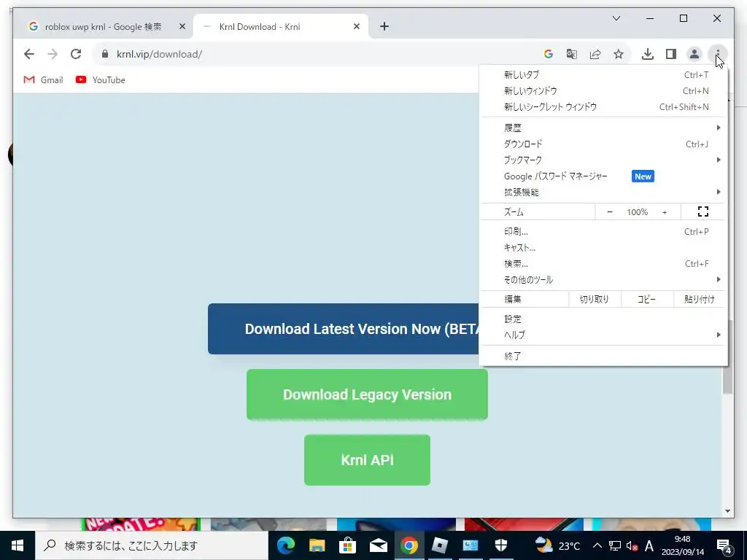This screenshot has width=747, height=560.
Task: Click the forward navigation arrow
Action: [53, 54]
